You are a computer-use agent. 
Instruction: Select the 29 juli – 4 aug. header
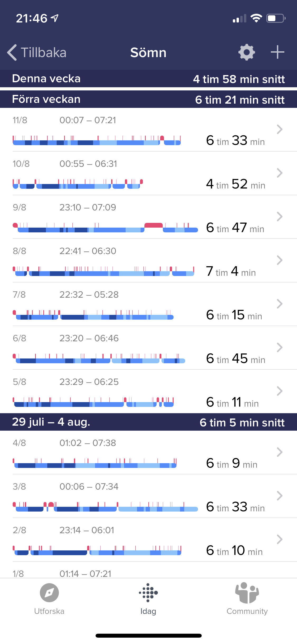tap(148, 422)
